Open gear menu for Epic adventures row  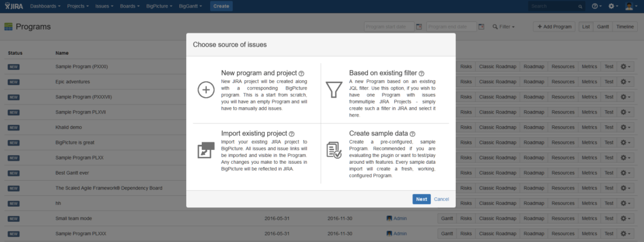tap(625, 81)
